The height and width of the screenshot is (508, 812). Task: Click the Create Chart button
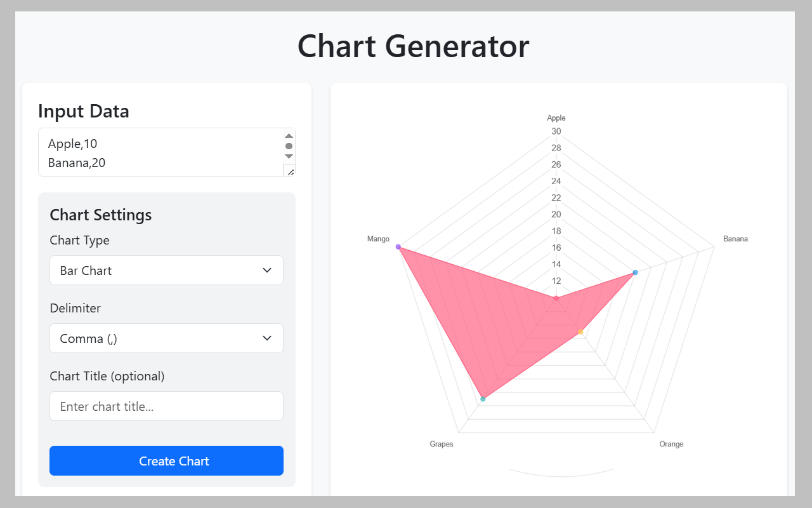pyautogui.click(x=166, y=461)
